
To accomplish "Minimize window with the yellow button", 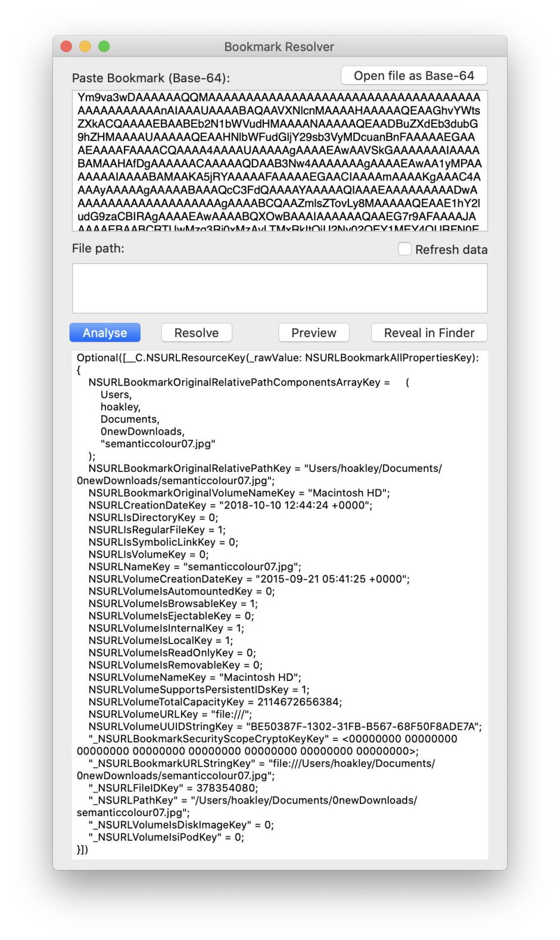I will click(85, 46).
